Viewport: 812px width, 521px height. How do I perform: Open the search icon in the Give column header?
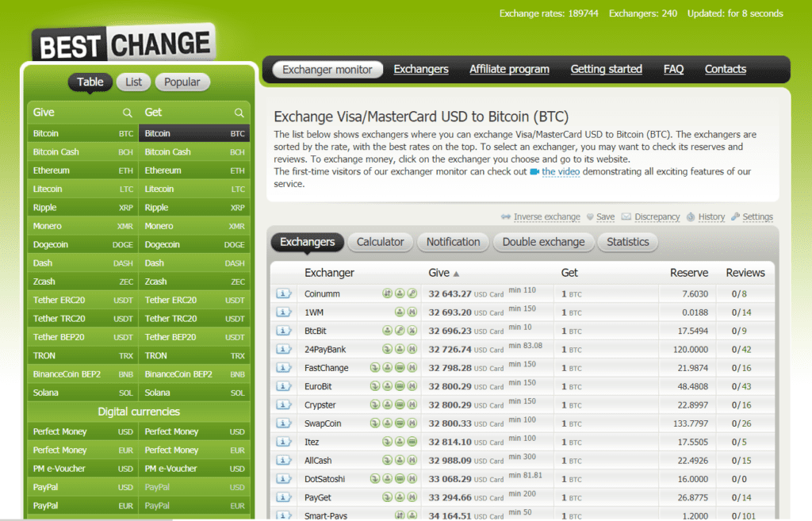[x=127, y=113]
